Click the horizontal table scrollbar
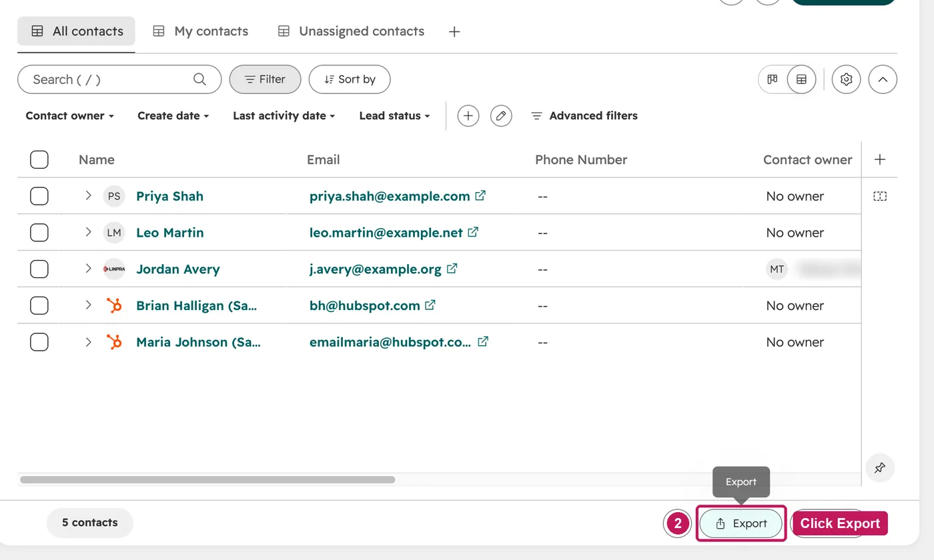 [207, 479]
